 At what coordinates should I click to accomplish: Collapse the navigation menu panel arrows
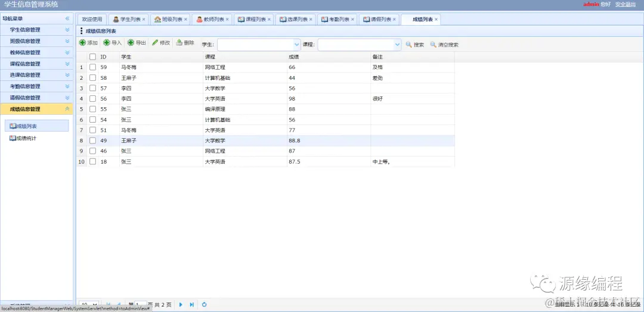point(67,18)
